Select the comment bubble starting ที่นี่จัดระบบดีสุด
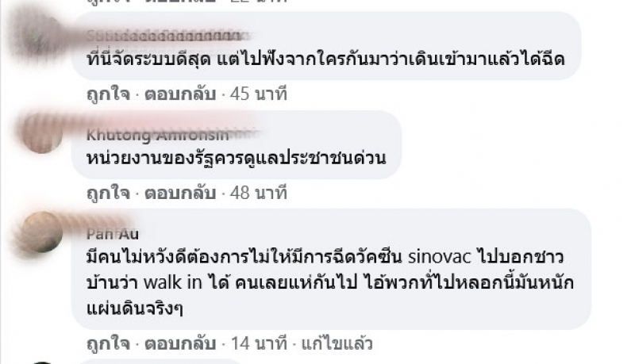Screen dimensions: 635x364 pos(326,46)
